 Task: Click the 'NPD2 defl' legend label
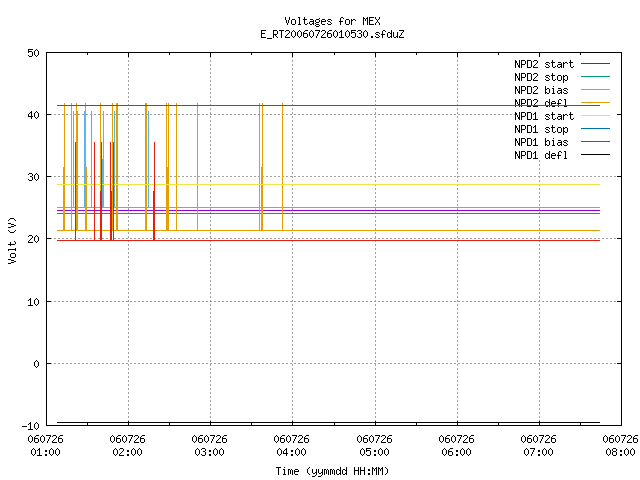pos(541,103)
